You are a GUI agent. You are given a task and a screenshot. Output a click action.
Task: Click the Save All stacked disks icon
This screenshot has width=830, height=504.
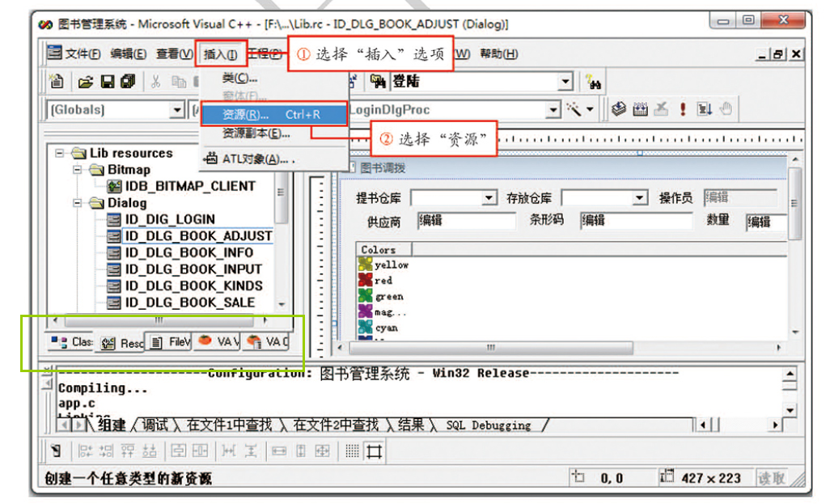tap(128, 82)
